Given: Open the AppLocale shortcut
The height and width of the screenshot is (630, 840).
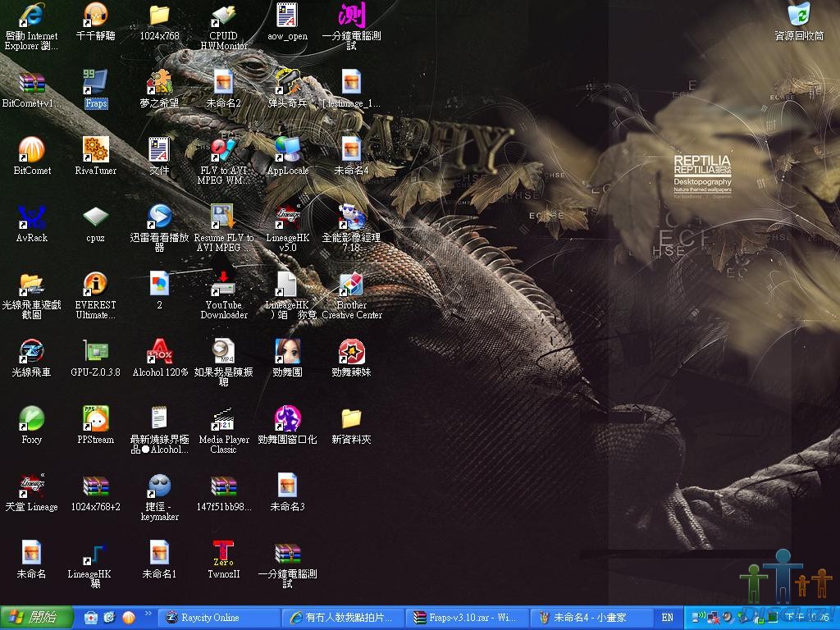Looking at the screenshot, I should [x=287, y=149].
